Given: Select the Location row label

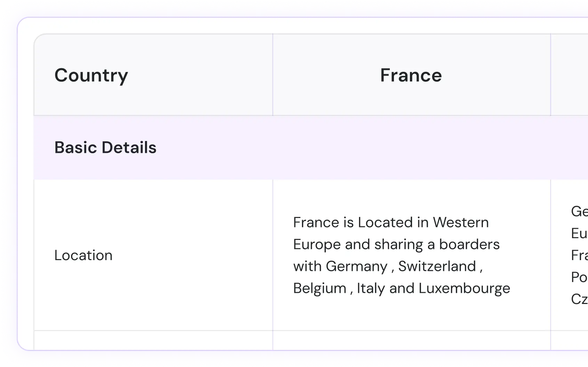Looking at the screenshot, I should coord(83,255).
